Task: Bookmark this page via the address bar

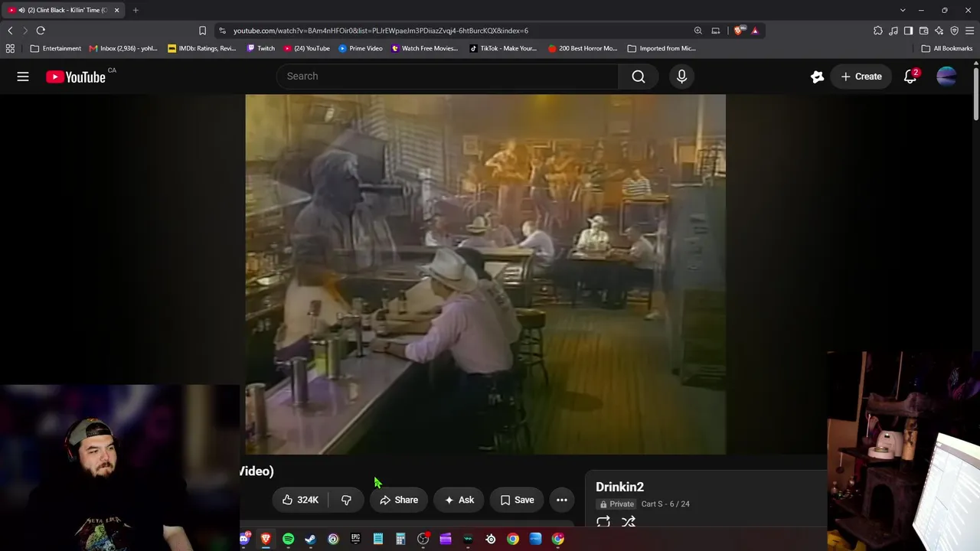Action: [202, 31]
